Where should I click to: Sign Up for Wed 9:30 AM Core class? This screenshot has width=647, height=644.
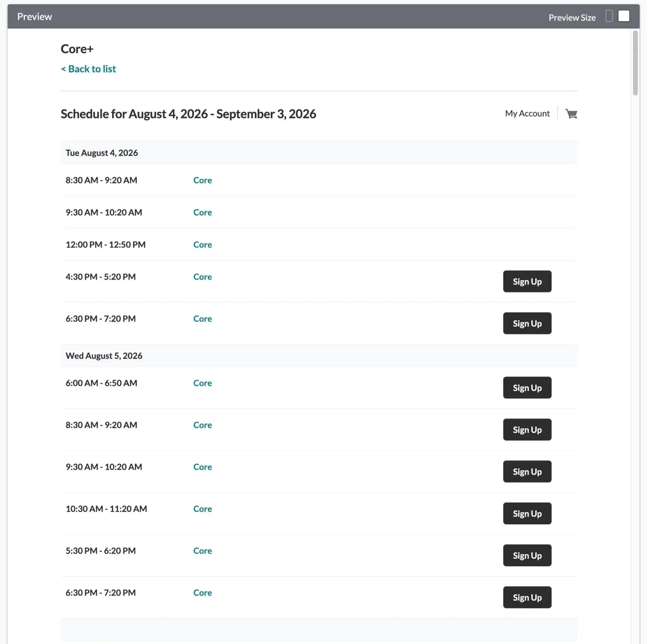527,471
